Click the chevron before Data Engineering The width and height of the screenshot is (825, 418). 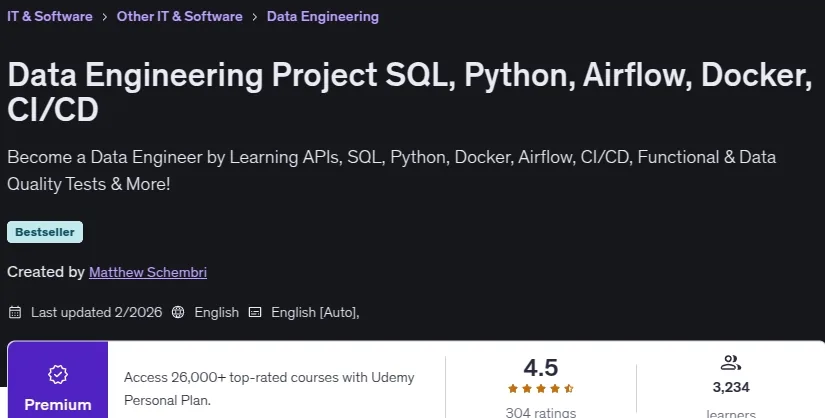point(255,17)
